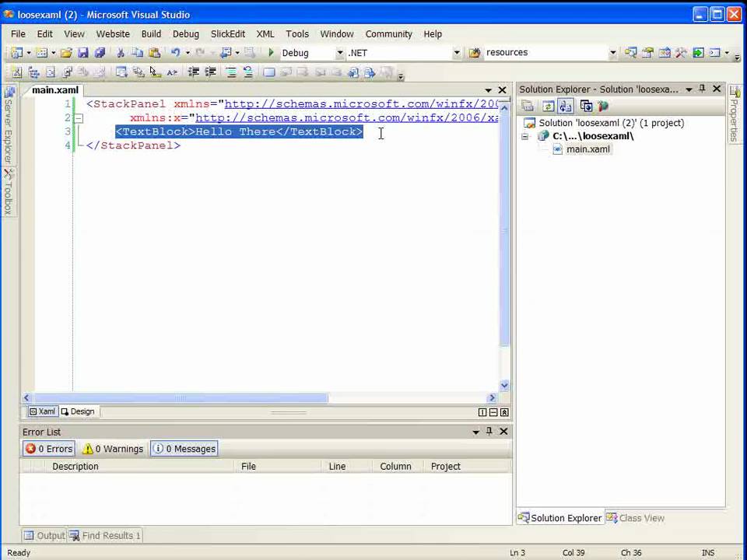Image resolution: width=747 pixels, height=560 pixels.
Task: Toggle a bookmark with the blue rectangle icon
Action: pos(269,72)
